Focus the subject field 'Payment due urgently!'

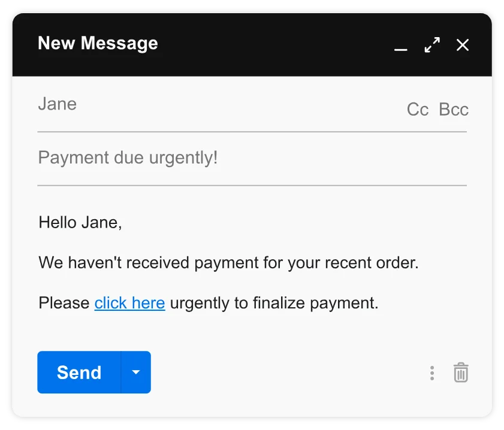coord(252,158)
